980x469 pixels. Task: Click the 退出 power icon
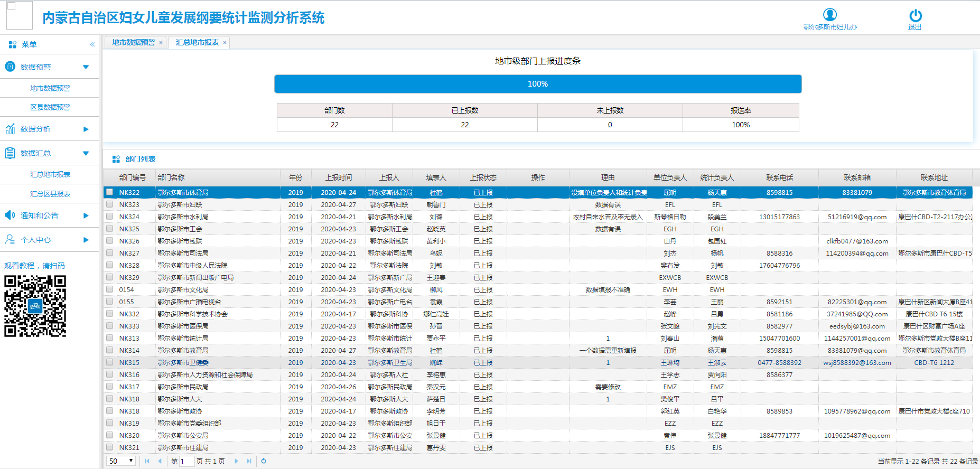915,15
